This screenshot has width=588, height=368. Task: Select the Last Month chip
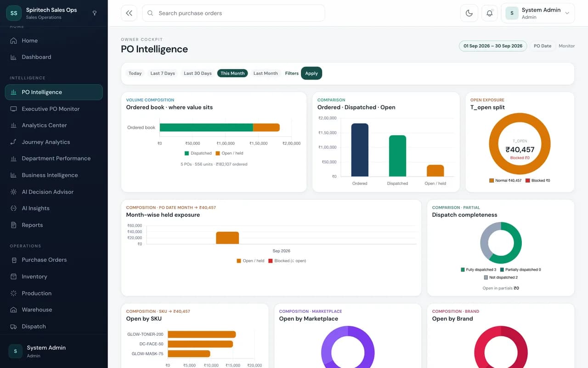tap(266, 73)
